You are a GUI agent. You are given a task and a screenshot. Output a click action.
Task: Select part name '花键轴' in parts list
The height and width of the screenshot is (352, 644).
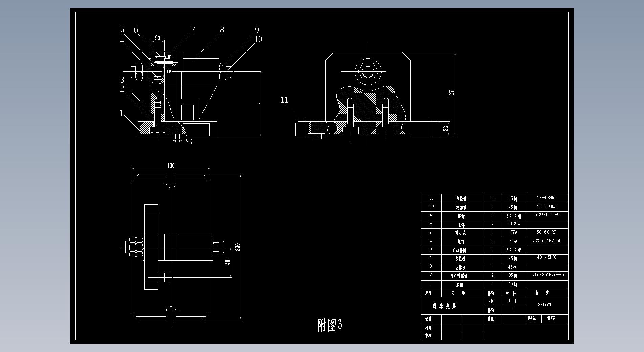click(x=461, y=207)
